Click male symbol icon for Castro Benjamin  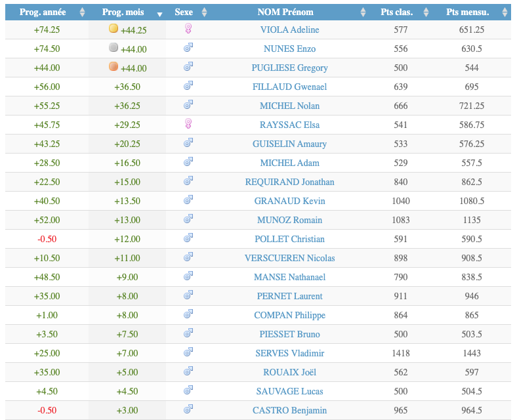click(188, 409)
